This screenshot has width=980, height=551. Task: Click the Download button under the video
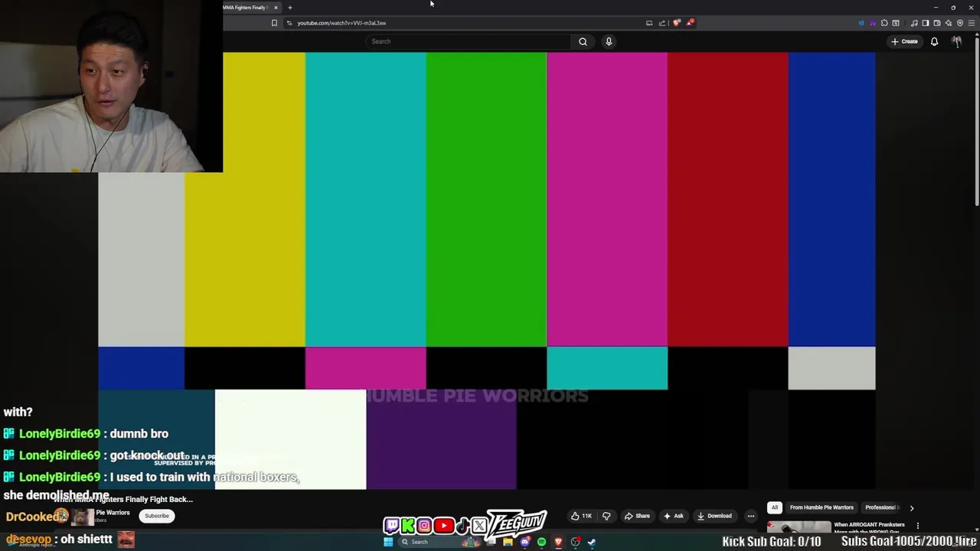(714, 516)
